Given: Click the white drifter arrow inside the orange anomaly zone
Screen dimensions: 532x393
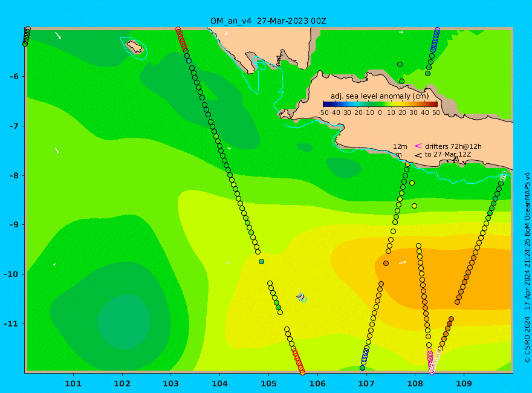Looking at the screenshot, I should click(x=403, y=262).
